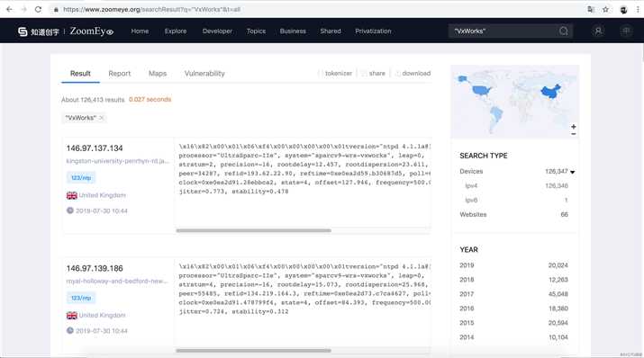The image size is (644, 358).
Task: Filter results by year 2015
Action: click(x=467, y=323)
